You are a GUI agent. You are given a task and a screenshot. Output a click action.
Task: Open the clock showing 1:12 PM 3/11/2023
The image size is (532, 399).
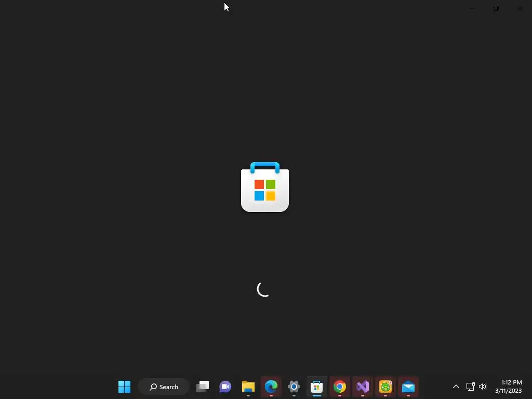[x=508, y=387]
